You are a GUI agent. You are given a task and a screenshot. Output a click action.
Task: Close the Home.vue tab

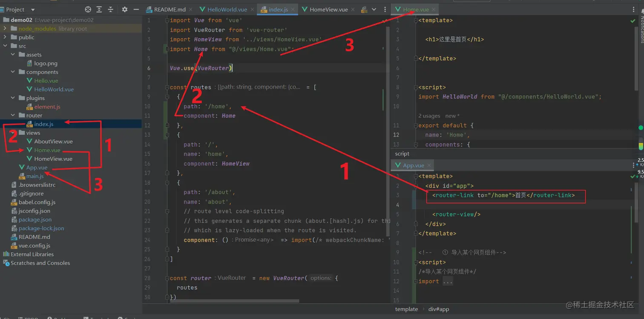[434, 9]
